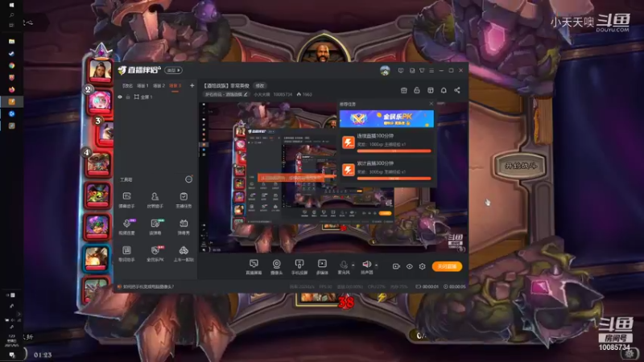Open the user avatar in title bar
The width and height of the screenshot is (644, 362).
pyautogui.click(x=385, y=71)
